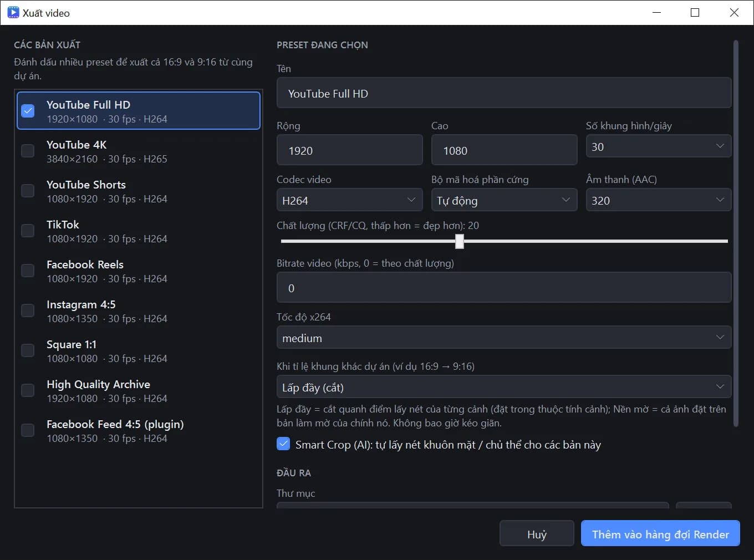The height and width of the screenshot is (560, 754).
Task: Check the Facebook Feed 4:5 (plugin) checkbox
Action: click(28, 430)
